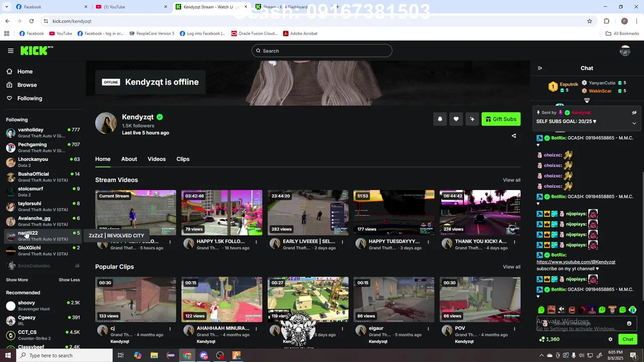Open options menu for HAPPY 1.5K FOLLO video
Image resolution: width=644 pixels, height=362 pixels.
(256, 242)
